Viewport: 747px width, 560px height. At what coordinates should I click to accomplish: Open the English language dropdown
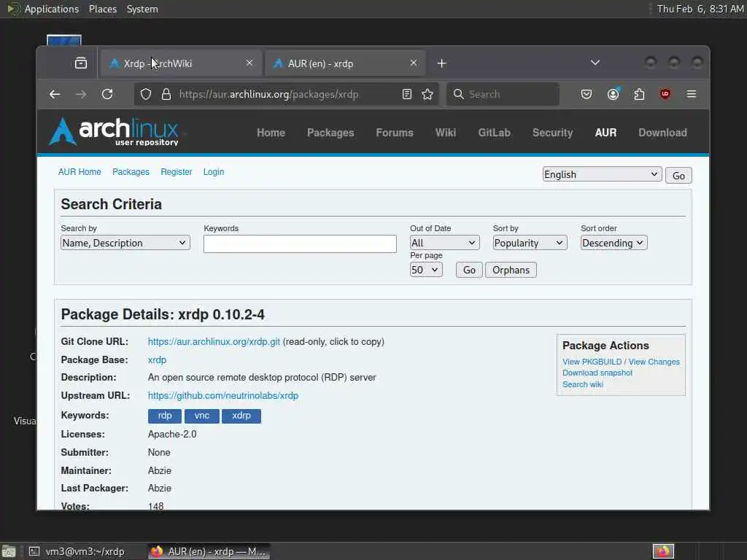click(602, 174)
